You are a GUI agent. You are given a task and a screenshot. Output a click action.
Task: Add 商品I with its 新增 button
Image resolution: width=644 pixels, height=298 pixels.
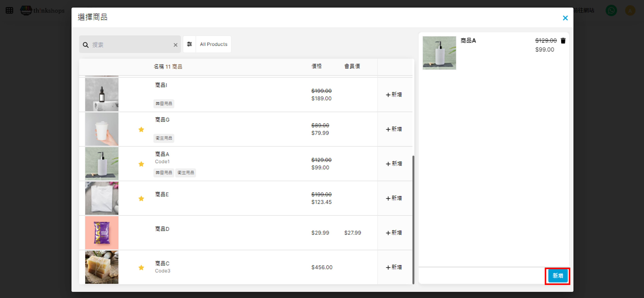tap(394, 95)
